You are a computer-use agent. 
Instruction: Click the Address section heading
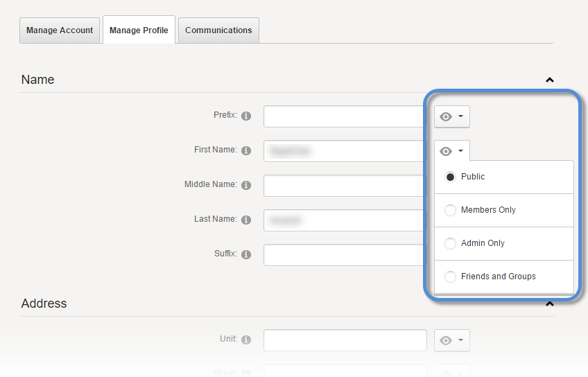click(x=44, y=303)
